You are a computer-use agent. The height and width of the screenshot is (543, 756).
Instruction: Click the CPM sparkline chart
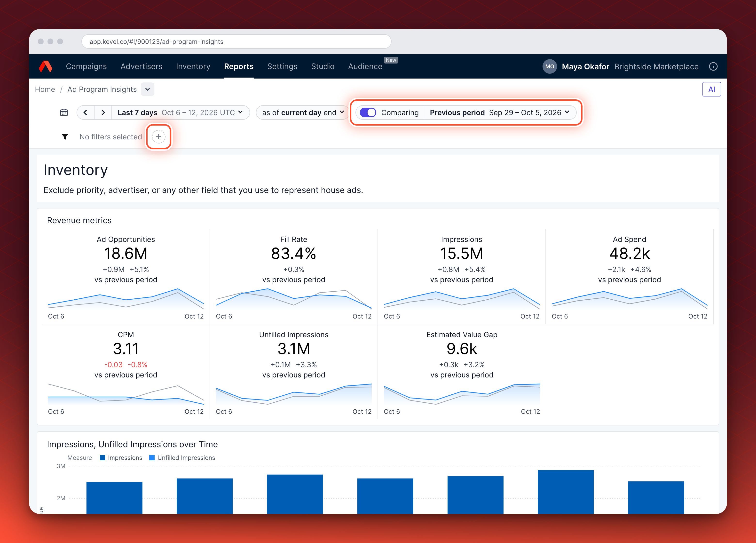point(126,394)
